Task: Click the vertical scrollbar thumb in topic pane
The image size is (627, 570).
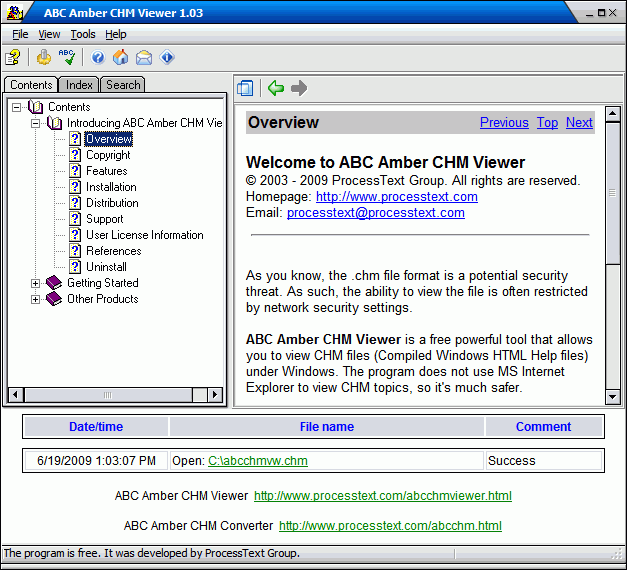Action: [612, 193]
